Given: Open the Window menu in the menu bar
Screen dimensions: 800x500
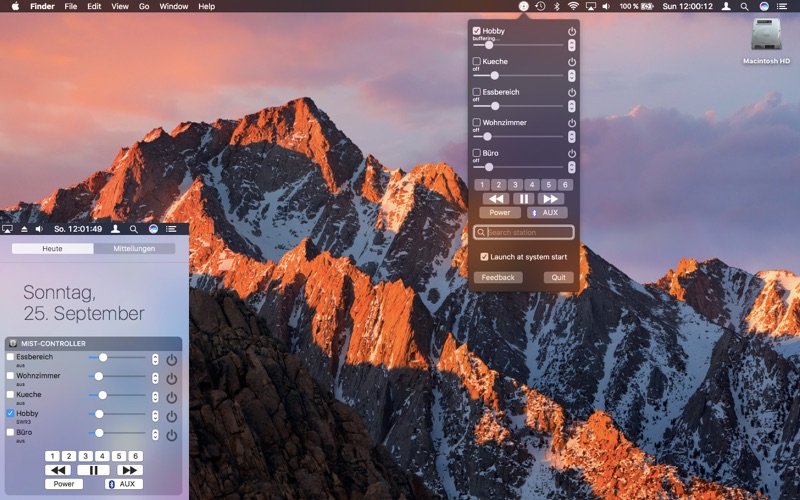Looking at the screenshot, I should click(x=173, y=6).
